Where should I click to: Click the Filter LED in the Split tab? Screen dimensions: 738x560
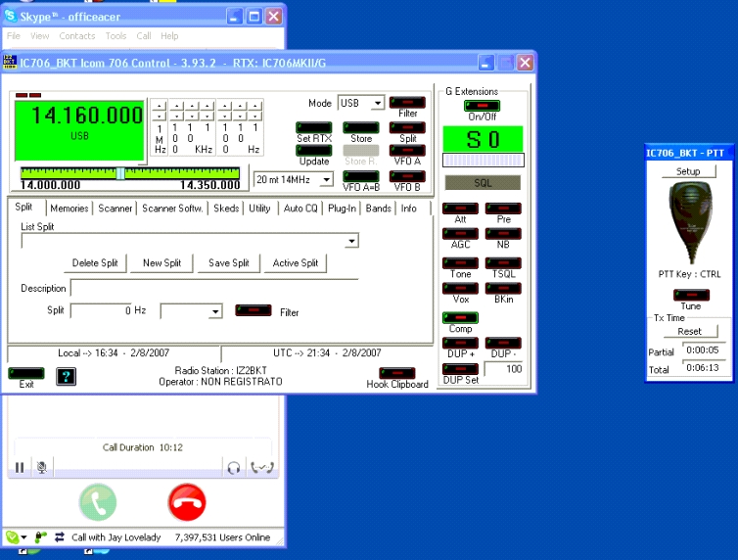coord(254,310)
